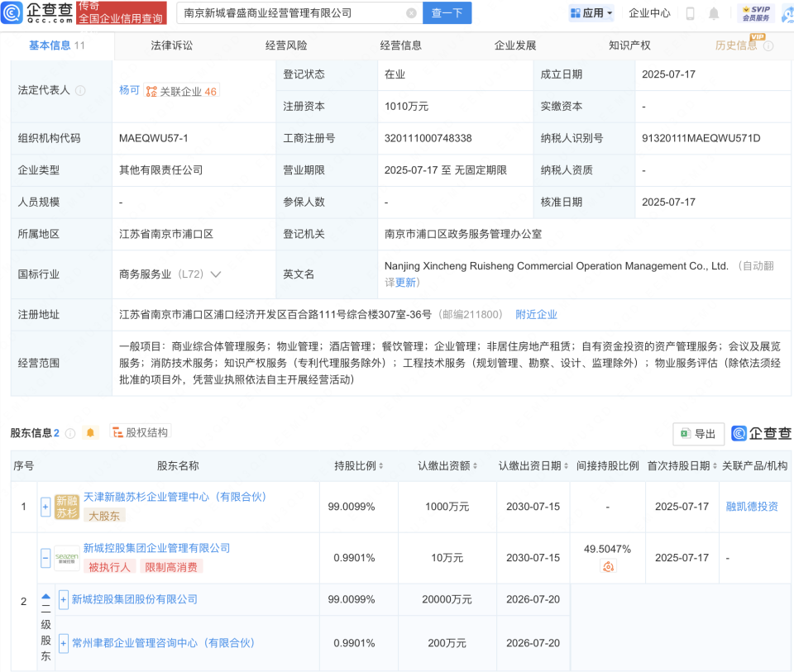Click the 导出 export button
Viewport: 794px width, 672px height.
coord(698,434)
